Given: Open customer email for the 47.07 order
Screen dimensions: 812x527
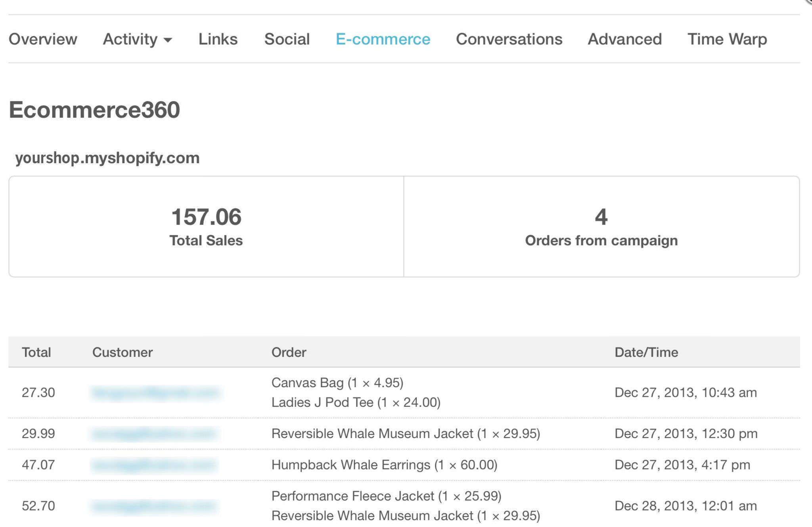Looking at the screenshot, I should (157, 465).
